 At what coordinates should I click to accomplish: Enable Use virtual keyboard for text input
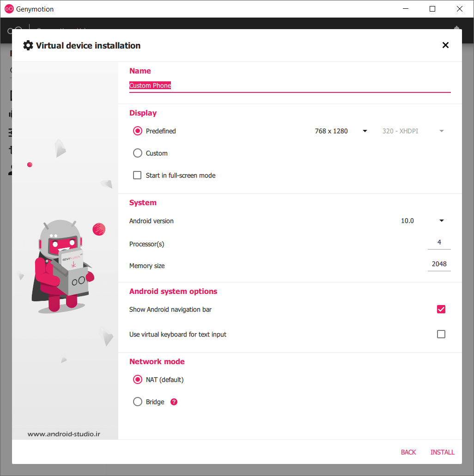[441, 334]
